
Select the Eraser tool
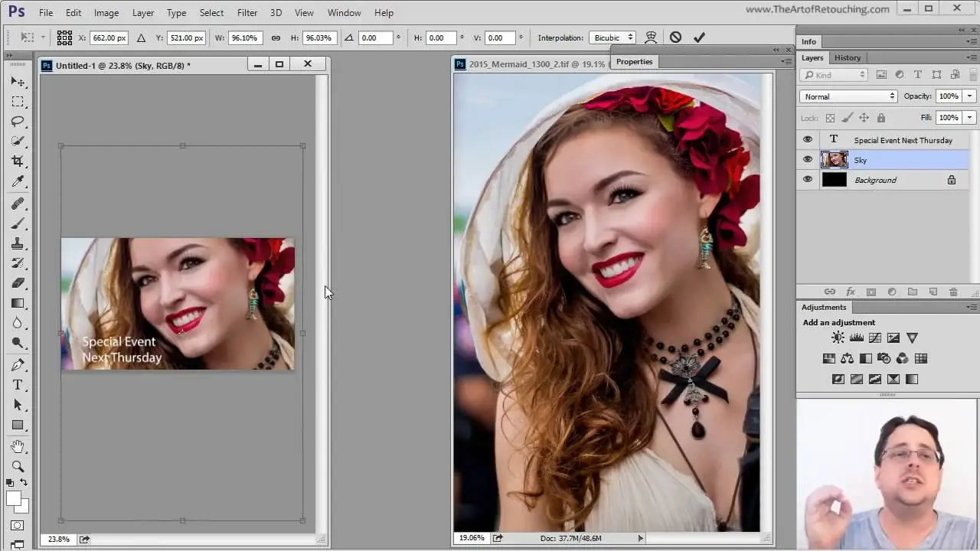[x=18, y=283]
